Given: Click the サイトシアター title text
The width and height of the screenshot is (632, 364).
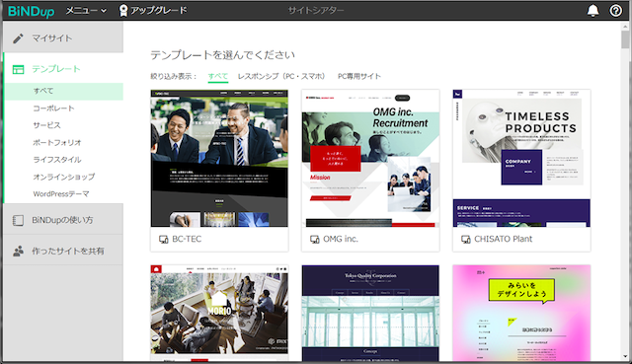Looking at the screenshot, I should [316, 11].
